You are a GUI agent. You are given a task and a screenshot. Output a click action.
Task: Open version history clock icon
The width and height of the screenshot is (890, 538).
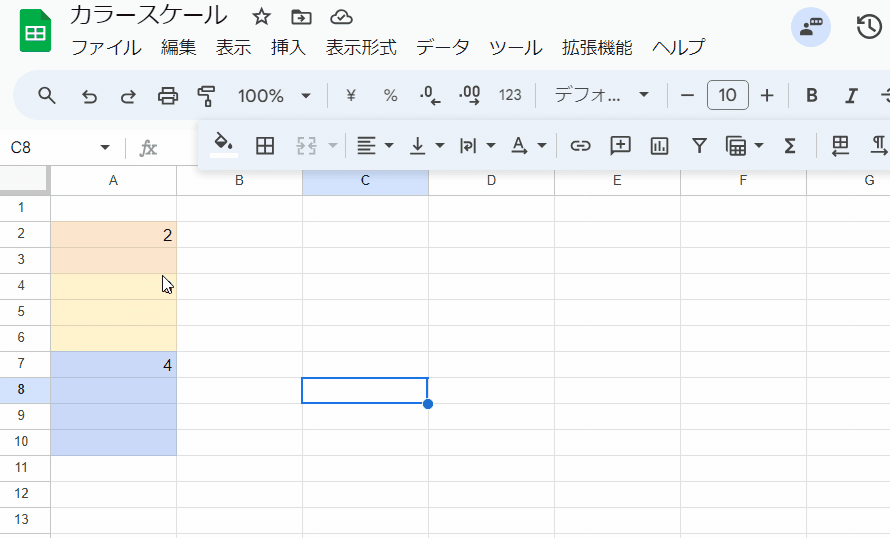click(869, 27)
